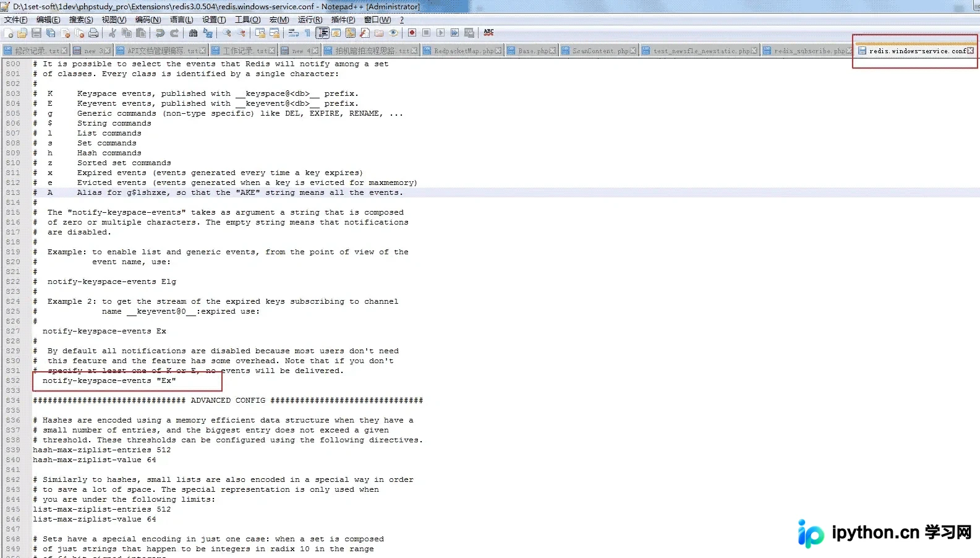Open the 文件(F) menu
Image resolution: width=980 pixels, height=558 pixels.
click(x=15, y=20)
